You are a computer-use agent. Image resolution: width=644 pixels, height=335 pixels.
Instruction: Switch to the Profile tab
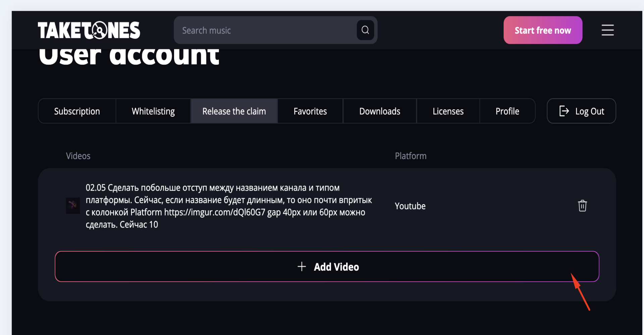tap(507, 111)
